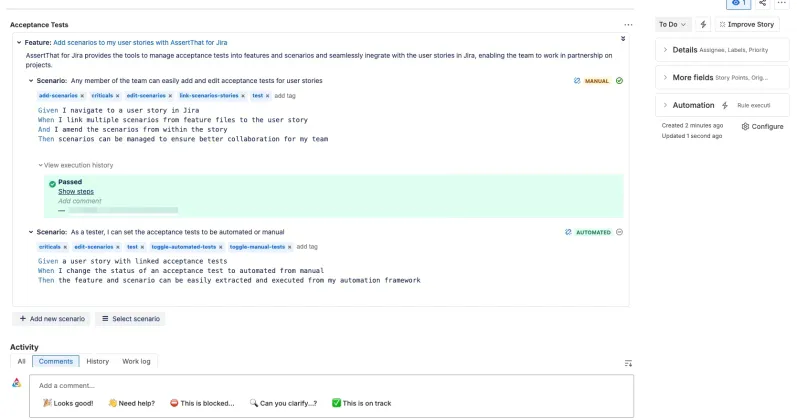Click the activity sort order icon

tap(628, 363)
